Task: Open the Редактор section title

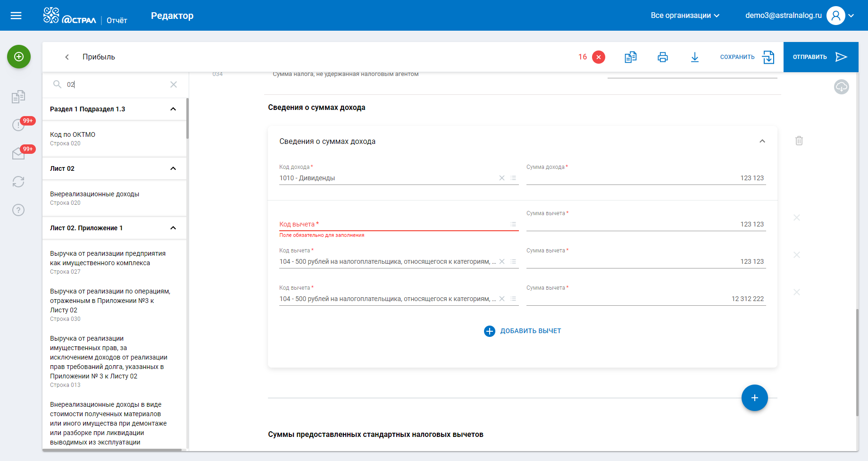Action: click(x=172, y=16)
